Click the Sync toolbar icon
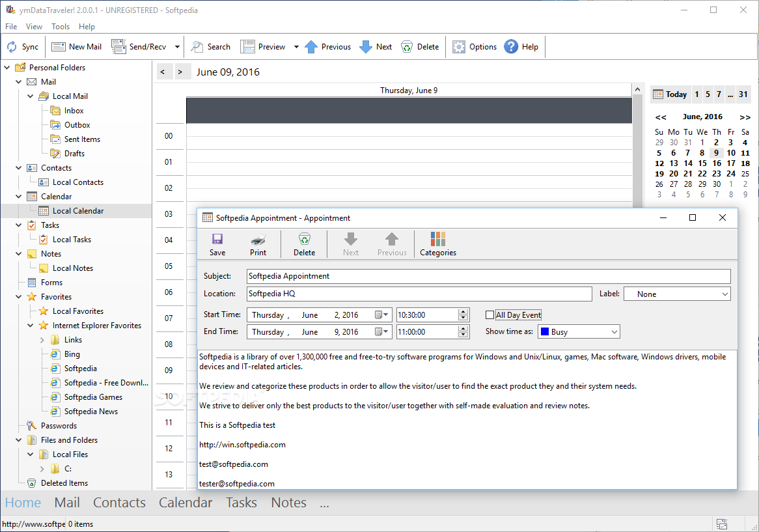Viewport: 759px width, 532px height. click(22, 47)
